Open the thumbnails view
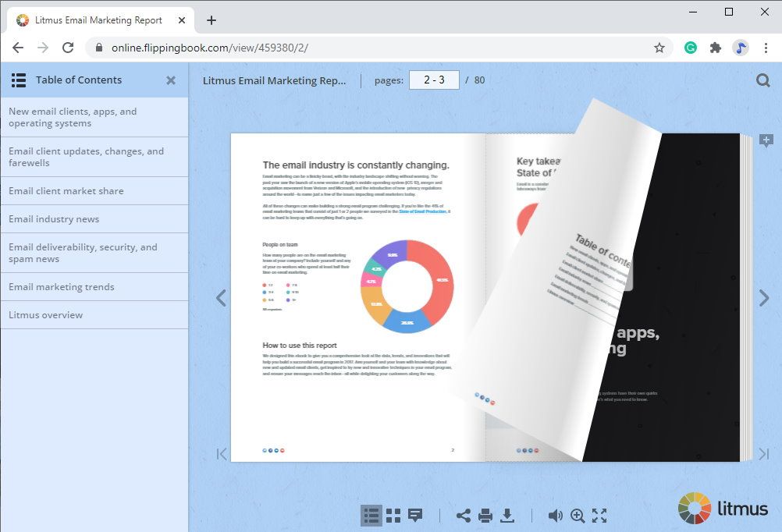This screenshot has width=782, height=532. point(393,515)
